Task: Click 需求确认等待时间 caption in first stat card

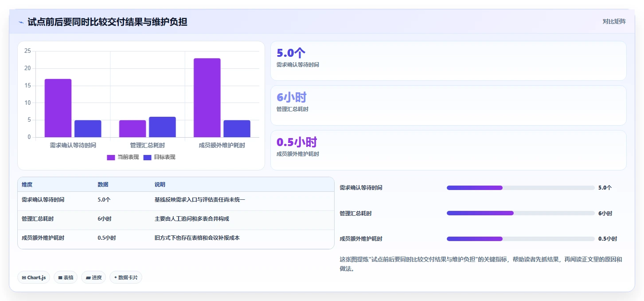Action: tap(297, 65)
